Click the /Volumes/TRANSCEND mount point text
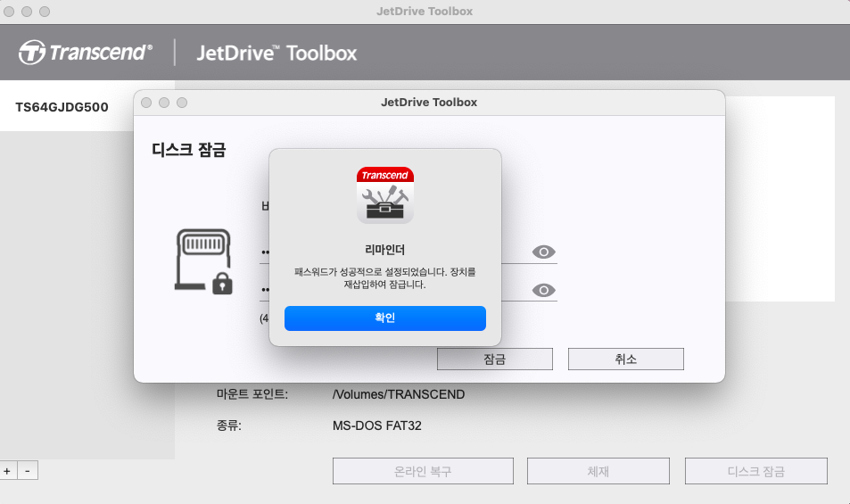Screen dimensions: 850x504 tap(399, 394)
